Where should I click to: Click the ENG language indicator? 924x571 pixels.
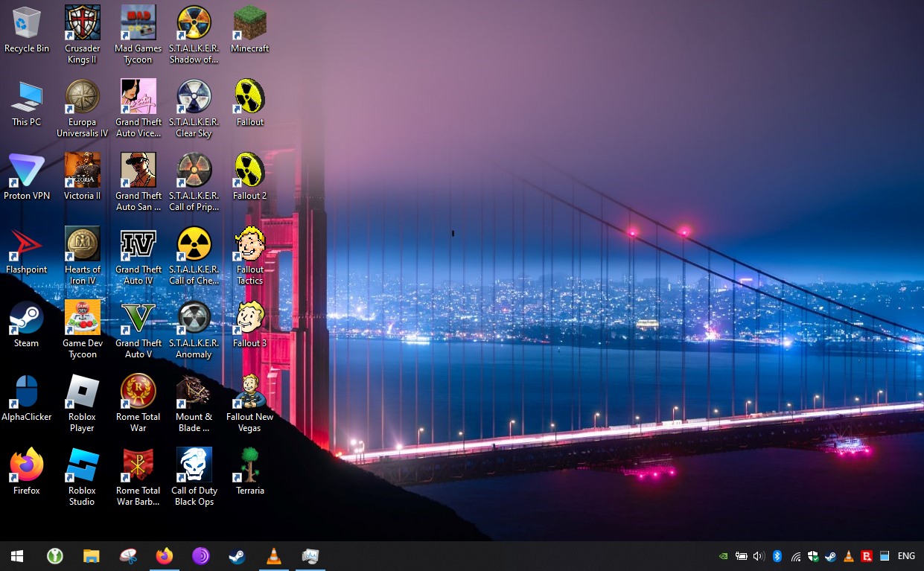coord(906,556)
